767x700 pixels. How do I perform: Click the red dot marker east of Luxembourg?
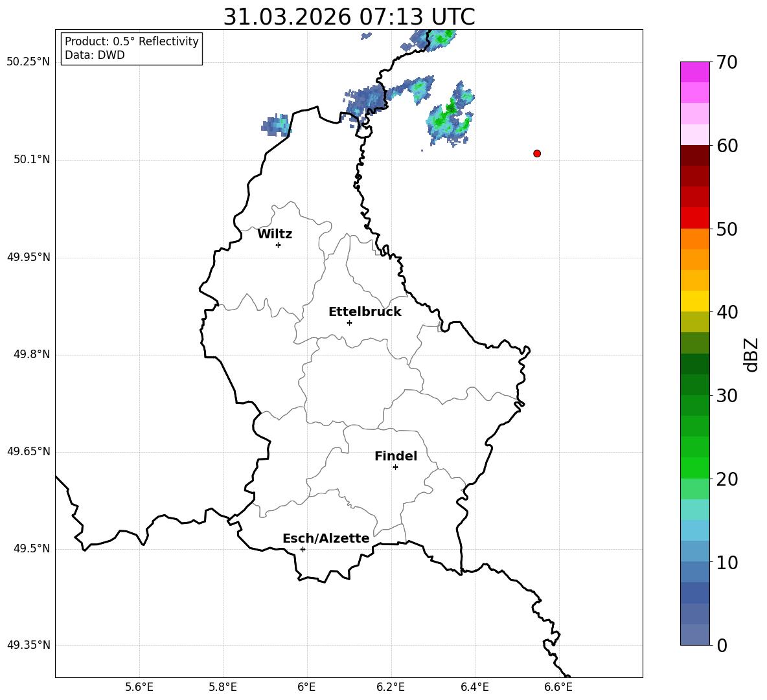pyautogui.click(x=537, y=153)
